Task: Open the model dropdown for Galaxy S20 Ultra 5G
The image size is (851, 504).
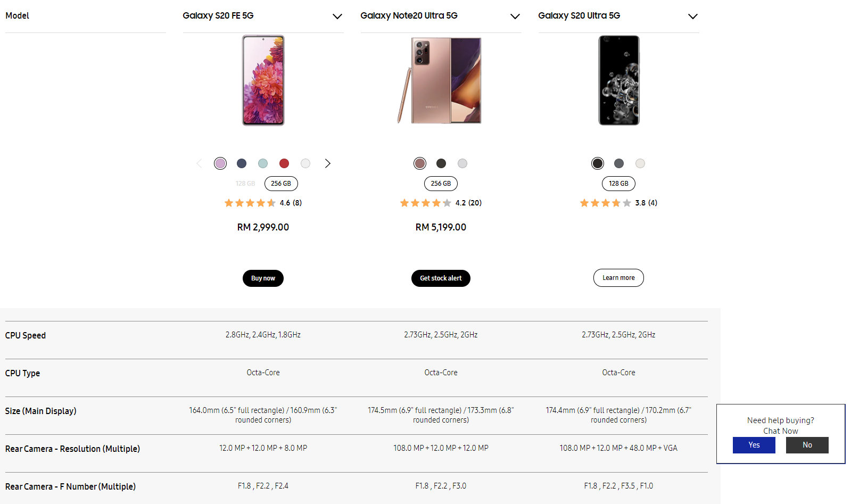Action: 693,16
